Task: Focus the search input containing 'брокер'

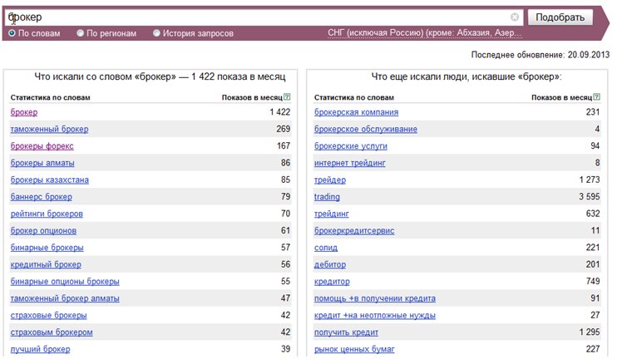Action: (x=258, y=17)
